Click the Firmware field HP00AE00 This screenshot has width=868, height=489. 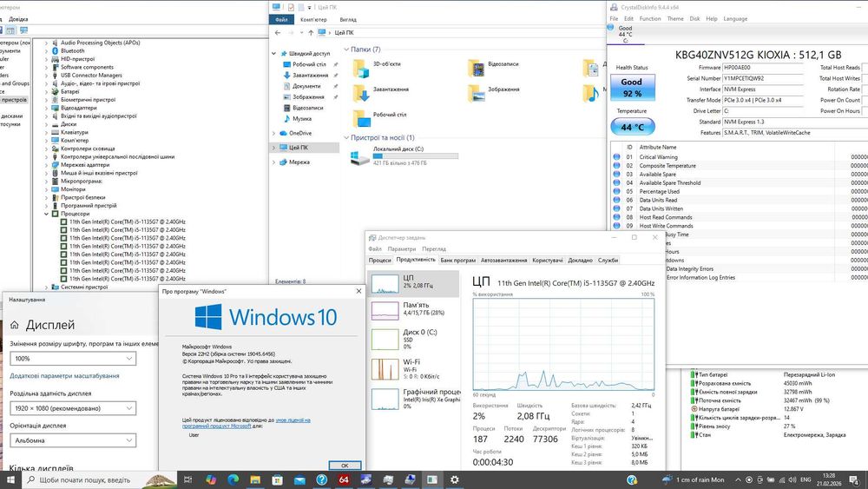pyautogui.click(x=762, y=68)
